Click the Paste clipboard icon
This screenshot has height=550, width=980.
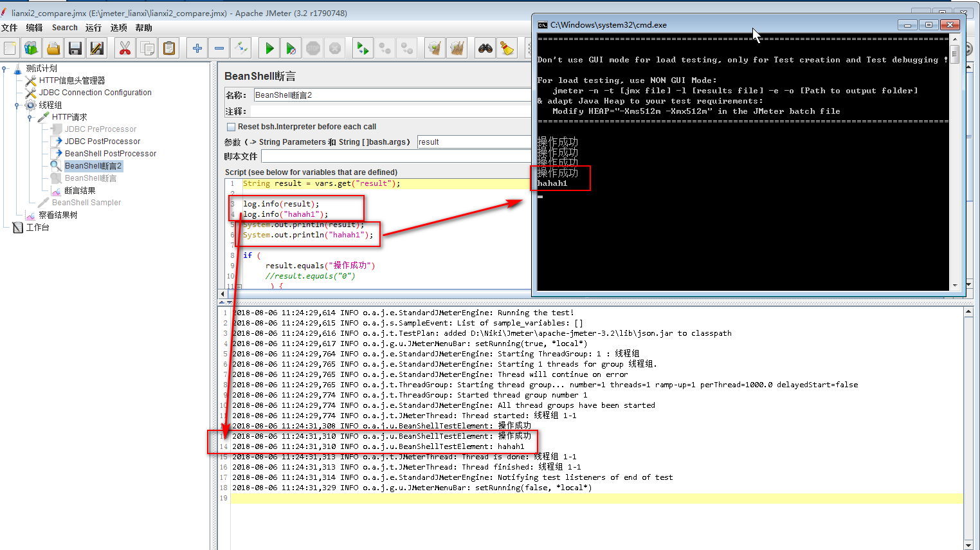click(169, 48)
